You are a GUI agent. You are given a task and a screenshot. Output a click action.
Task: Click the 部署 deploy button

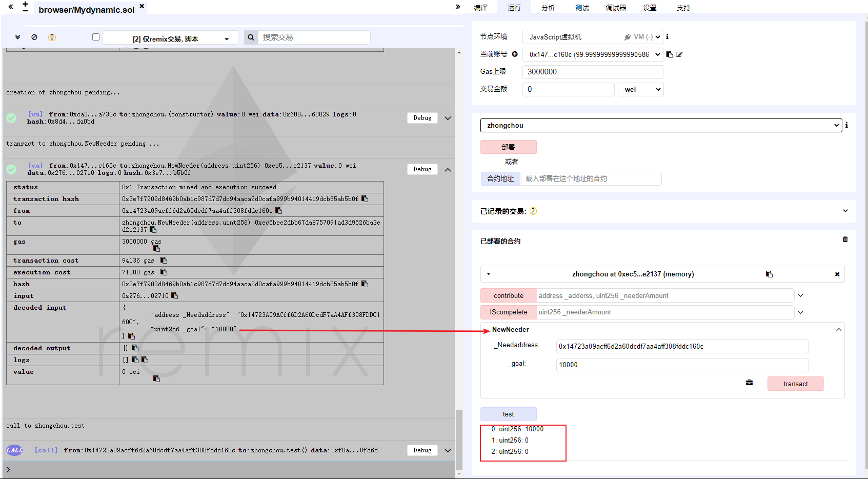coord(509,147)
